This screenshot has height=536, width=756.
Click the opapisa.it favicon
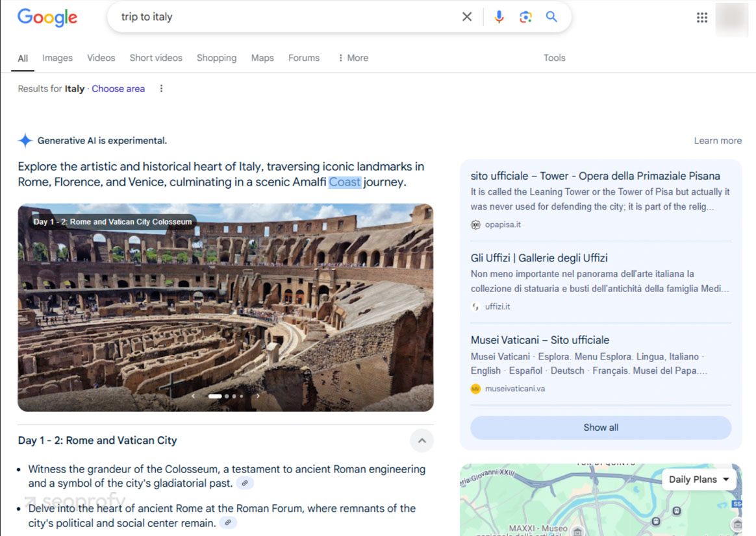pyautogui.click(x=476, y=225)
